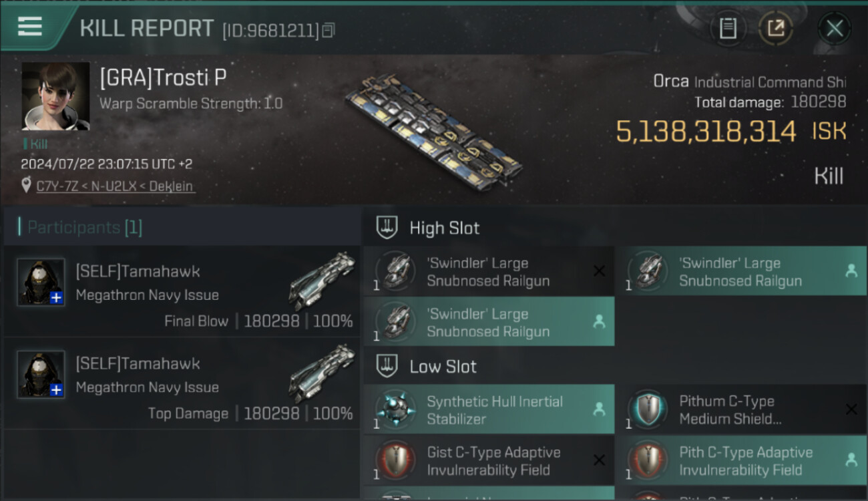Image resolution: width=868 pixels, height=501 pixels.
Task: Select the Participants tab header
Action: coord(80,227)
